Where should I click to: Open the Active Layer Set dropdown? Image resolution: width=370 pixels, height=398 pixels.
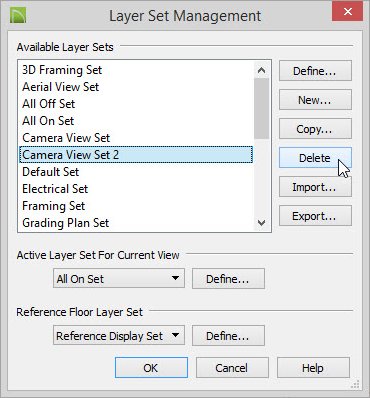pos(119,279)
